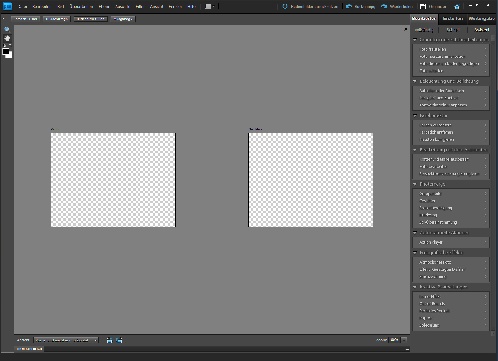Open the Auswahl menu
This screenshot has height=361, width=498.
pos(122,6)
